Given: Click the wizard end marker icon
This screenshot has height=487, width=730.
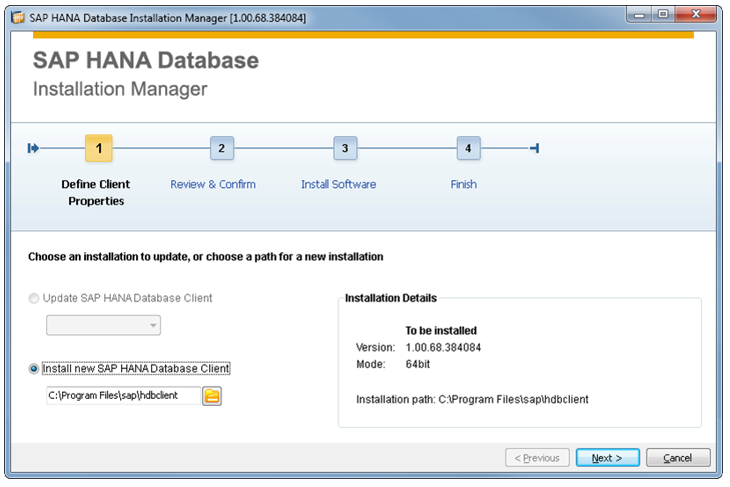Looking at the screenshot, I should [534, 148].
